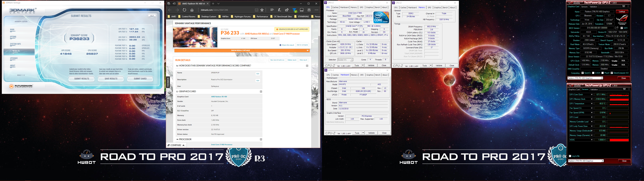Screen dimensions: 644x181
Task: Toggle PhysX checkbox in GPU-Z
Action: (603, 73)
